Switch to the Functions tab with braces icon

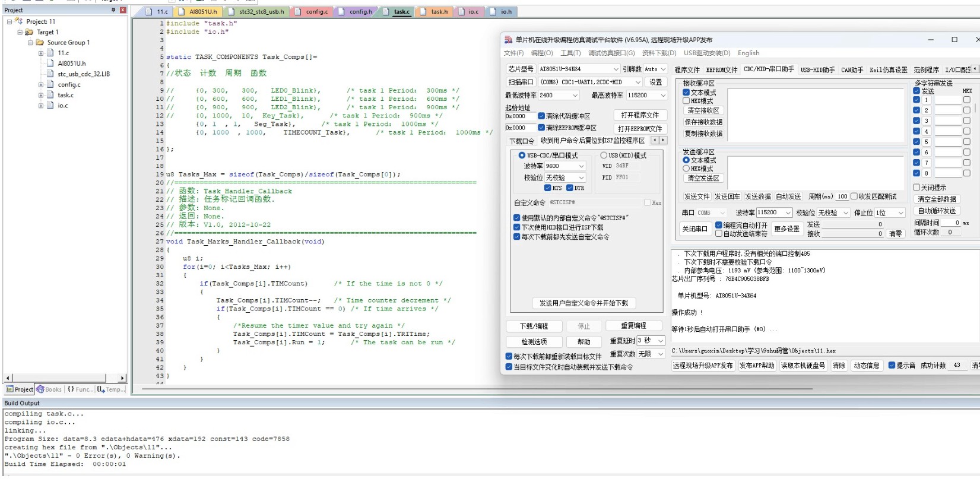(71, 389)
